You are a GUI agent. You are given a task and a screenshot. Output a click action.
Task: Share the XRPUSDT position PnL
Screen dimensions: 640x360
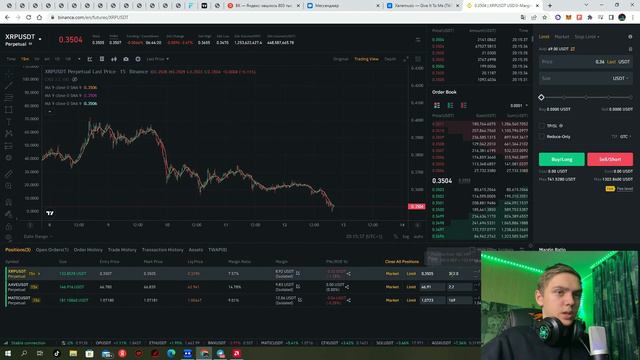[x=349, y=273]
